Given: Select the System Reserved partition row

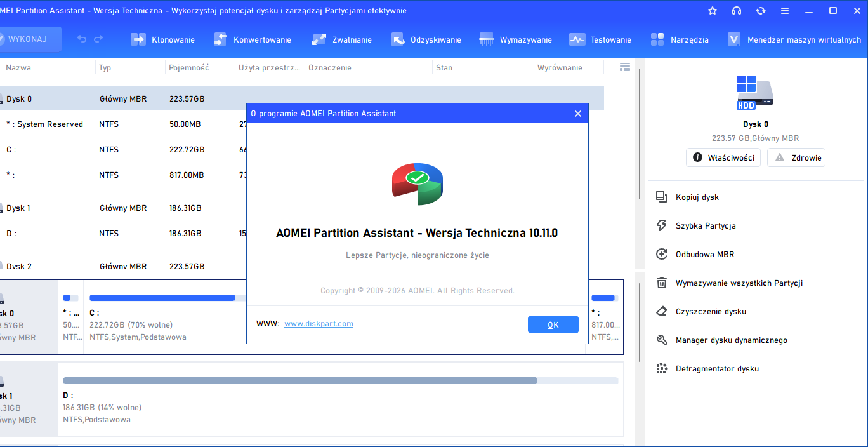Looking at the screenshot, I should coord(124,124).
